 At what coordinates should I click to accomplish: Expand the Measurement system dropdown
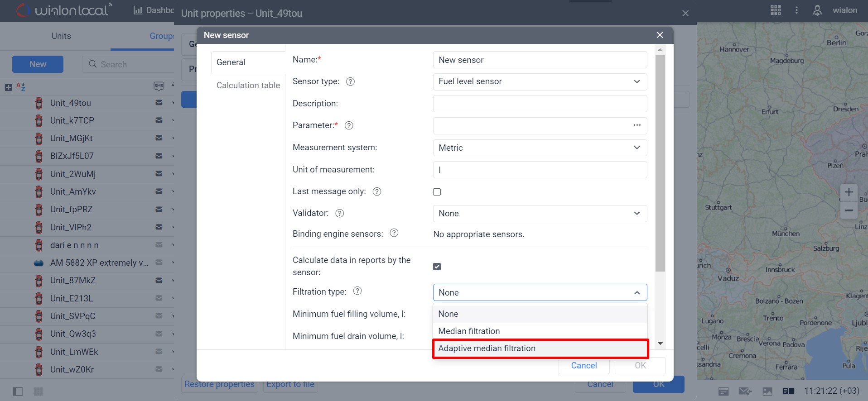540,148
